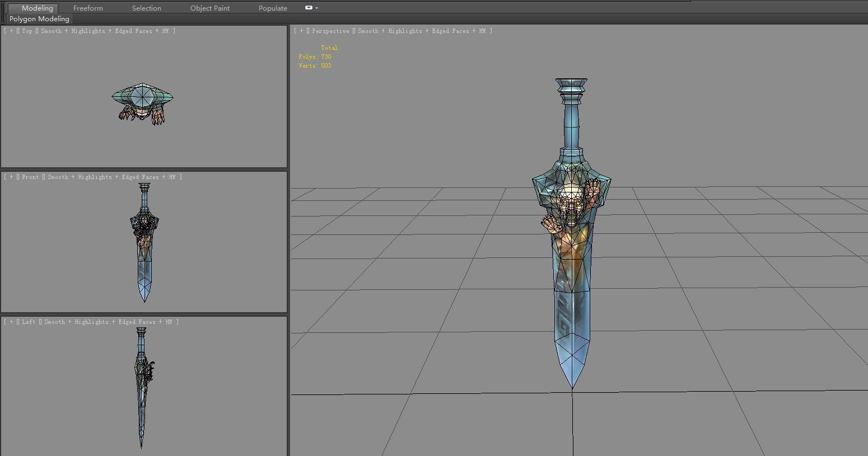Open the Object Paint tab
Image resolution: width=868 pixels, height=456 pixels.
coord(210,8)
